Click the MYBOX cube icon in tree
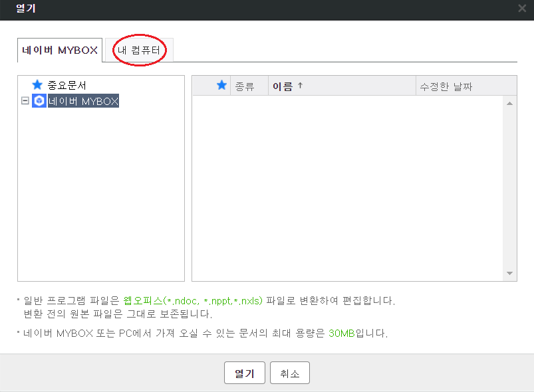 tap(39, 101)
